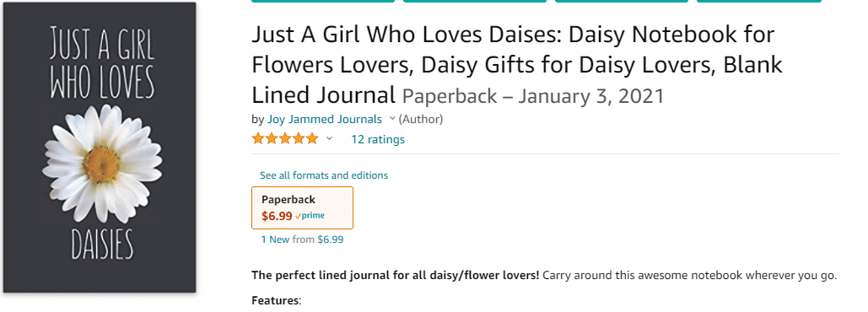Open the book cover image preview
The image size is (868, 312).
(x=99, y=148)
